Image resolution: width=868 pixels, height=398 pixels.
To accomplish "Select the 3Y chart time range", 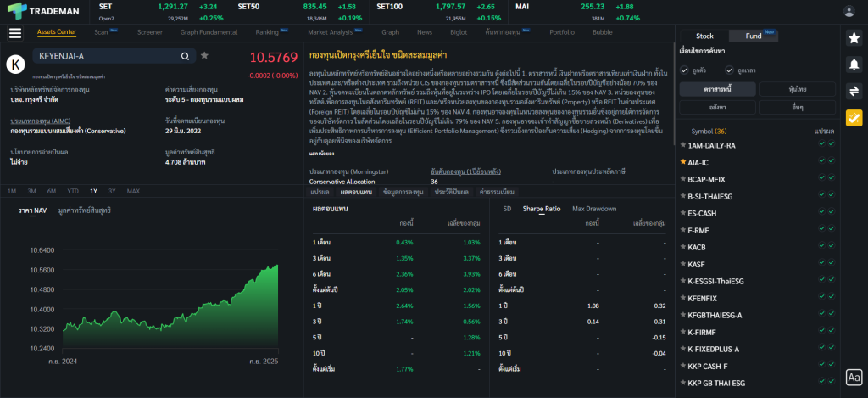I will tap(112, 191).
